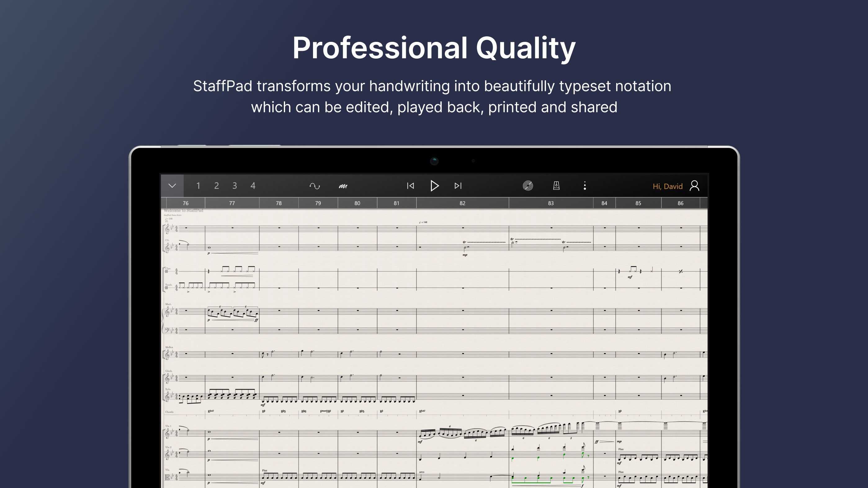The height and width of the screenshot is (488, 868).
Task: Switch to voice 2 in the voice selector
Action: (x=217, y=186)
